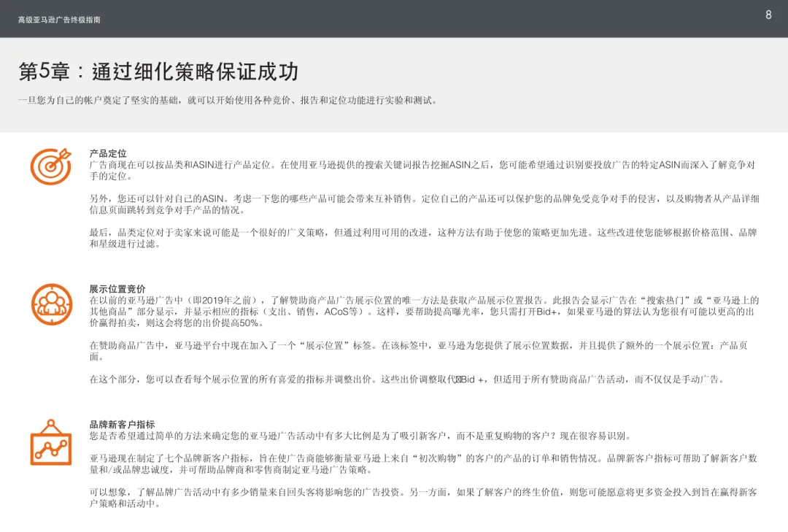Click the orange audience icon for 展示位置竞价
This screenshot has width=788, height=532.
pyautogui.click(x=52, y=305)
